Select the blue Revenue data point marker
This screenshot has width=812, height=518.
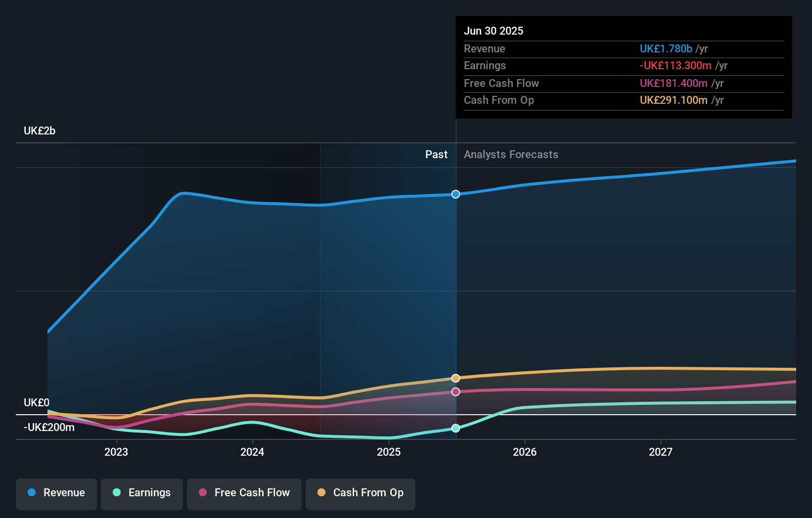click(x=455, y=194)
